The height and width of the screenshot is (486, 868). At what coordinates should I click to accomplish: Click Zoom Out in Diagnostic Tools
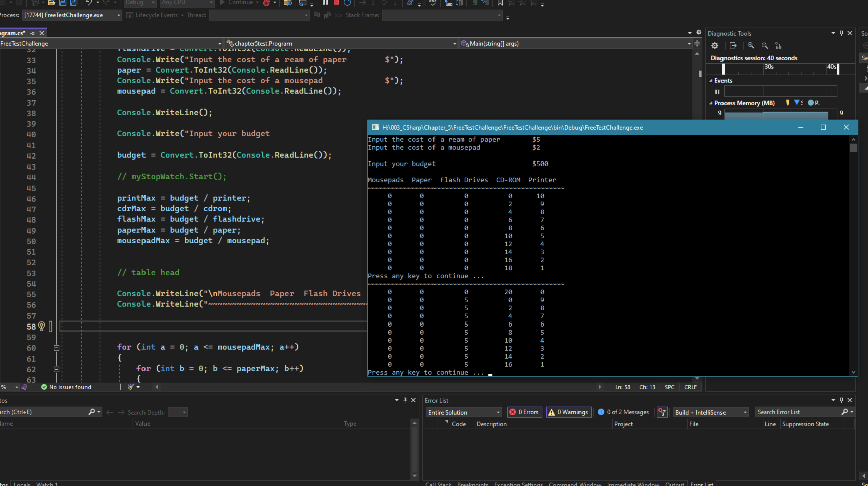(765, 46)
